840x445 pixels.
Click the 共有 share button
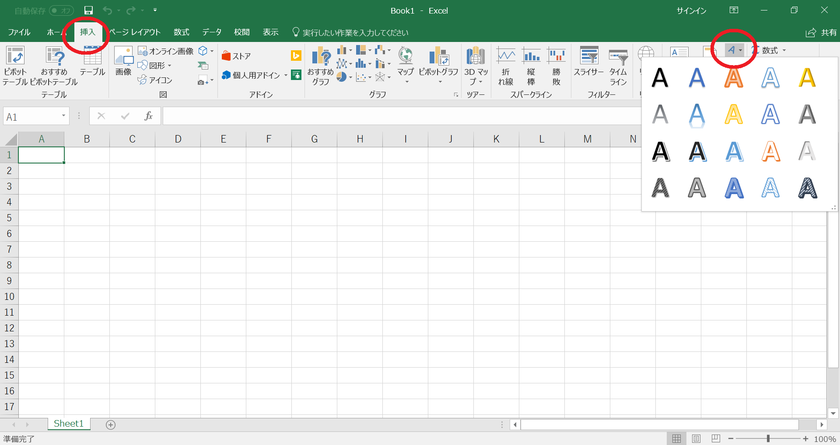[821, 33]
